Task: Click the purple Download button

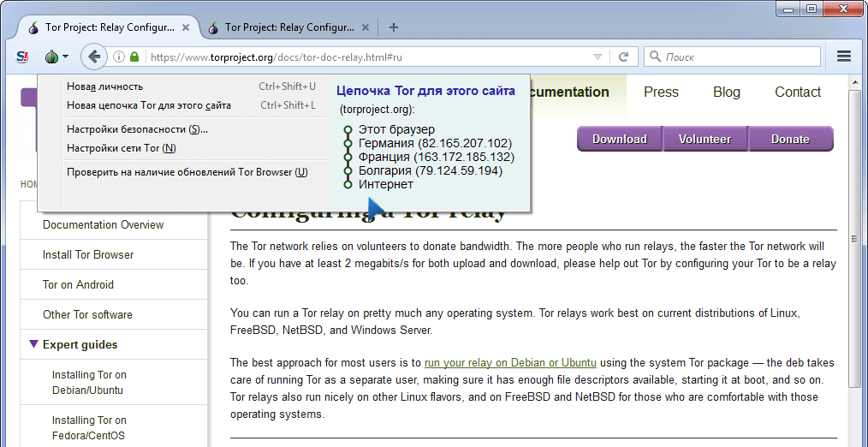Action: click(x=620, y=139)
